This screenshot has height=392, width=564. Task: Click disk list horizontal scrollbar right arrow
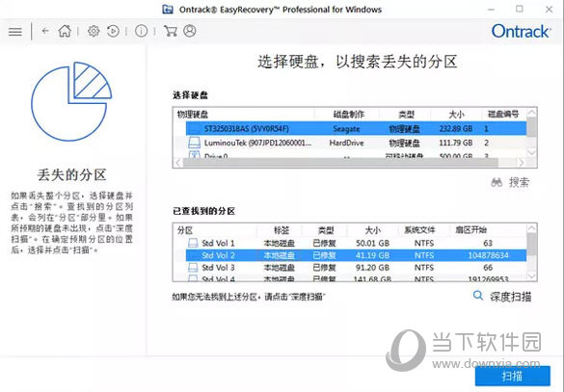point(522,163)
